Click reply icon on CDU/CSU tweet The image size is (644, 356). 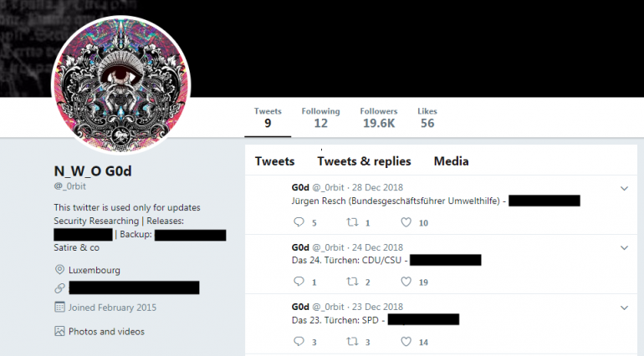pyautogui.click(x=299, y=282)
